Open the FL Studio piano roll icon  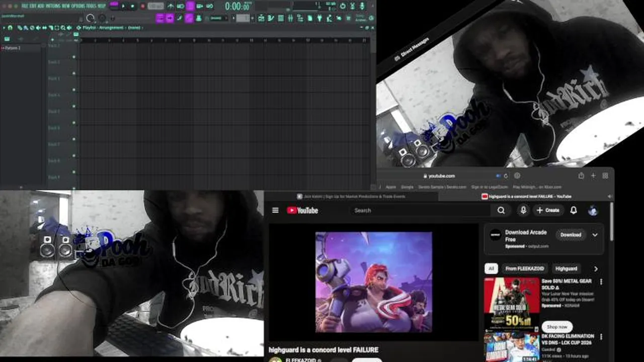[x=271, y=18]
